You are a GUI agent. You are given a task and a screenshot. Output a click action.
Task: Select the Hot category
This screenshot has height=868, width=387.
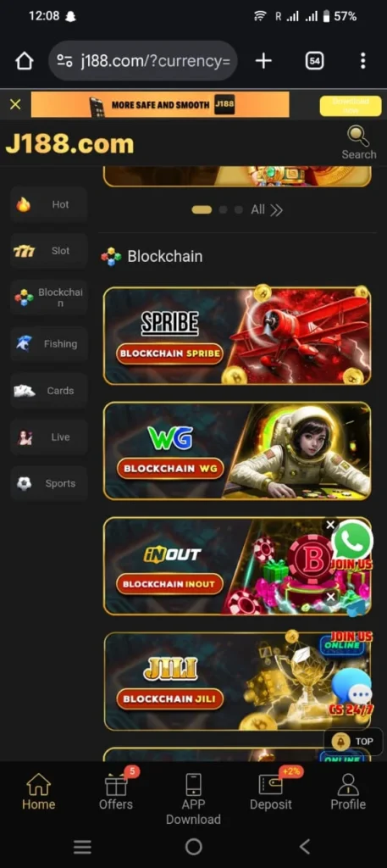click(48, 205)
